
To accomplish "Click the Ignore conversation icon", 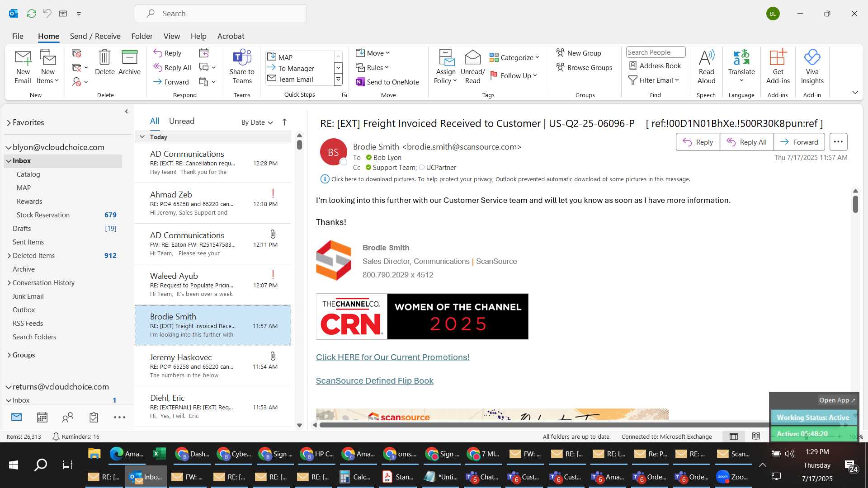I will pyautogui.click(x=76, y=53).
